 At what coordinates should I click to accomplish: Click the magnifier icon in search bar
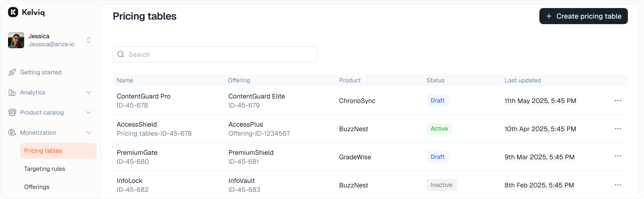click(121, 54)
